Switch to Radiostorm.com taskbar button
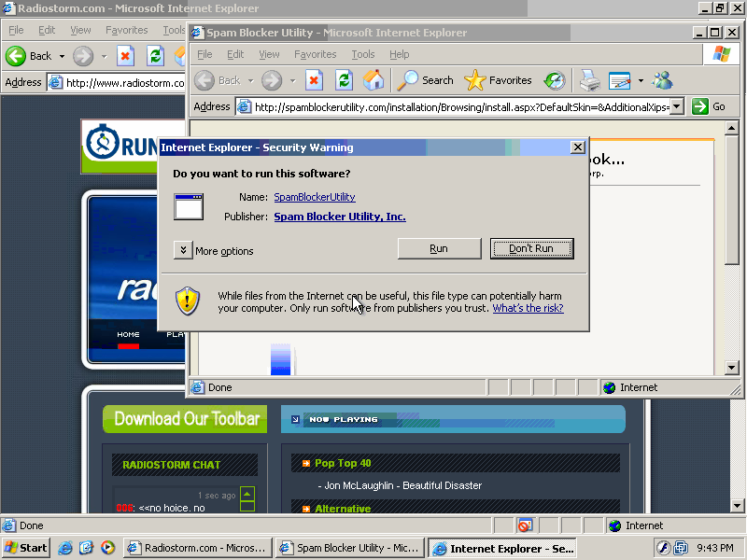The height and width of the screenshot is (560, 747). click(198, 548)
